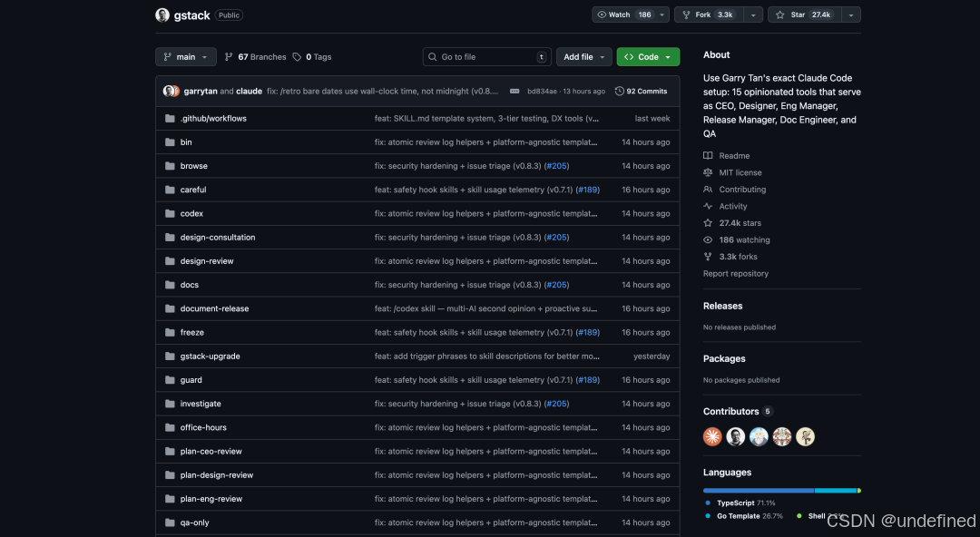Focus the Go to file search field

coord(487,57)
